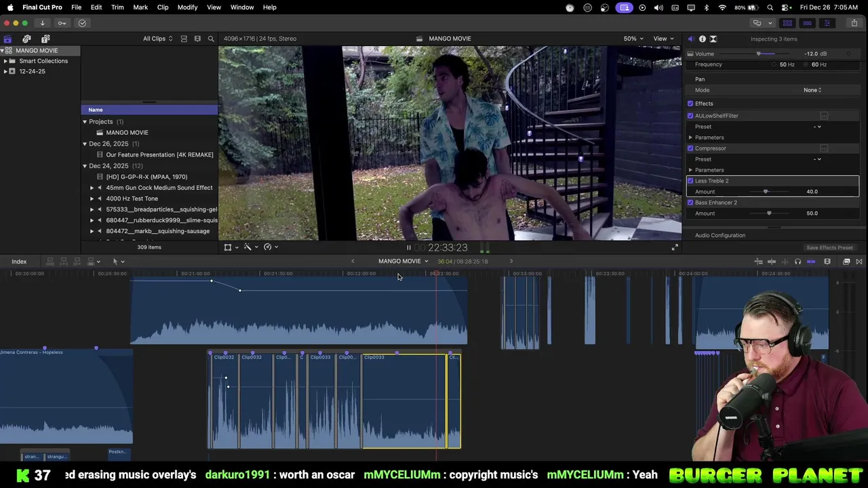Click the browser search magnifier icon
The height and width of the screenshot is (488, 868).
click(211, 39)
